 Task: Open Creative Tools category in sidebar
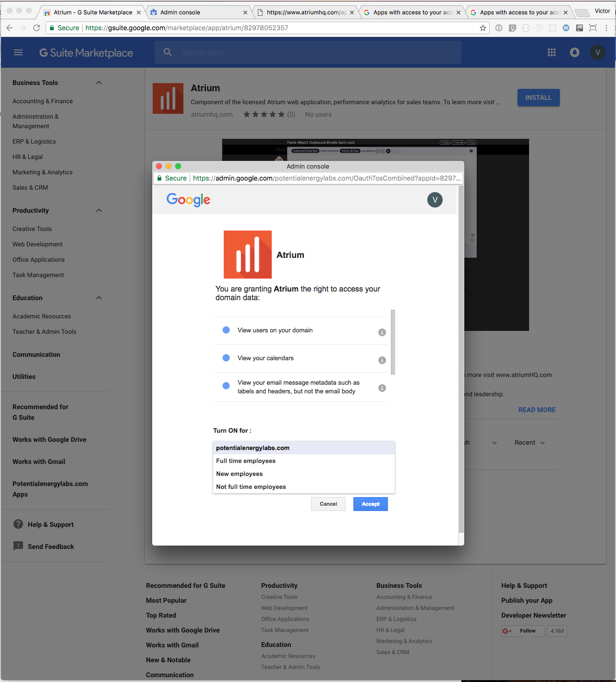(32, 229)
